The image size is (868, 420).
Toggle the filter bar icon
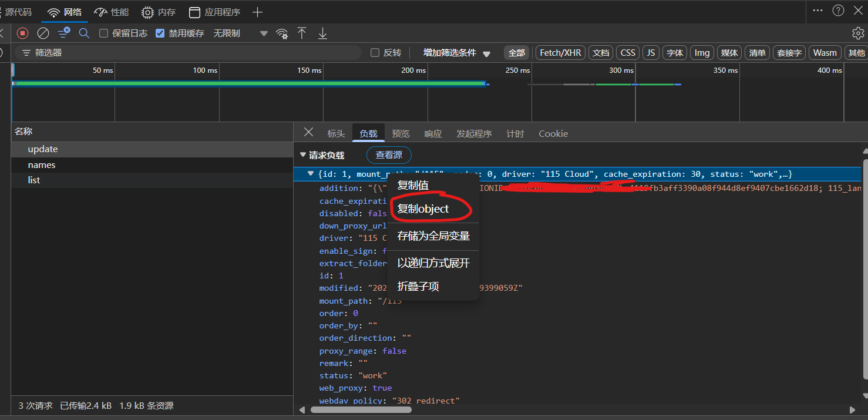click(64, 33)
